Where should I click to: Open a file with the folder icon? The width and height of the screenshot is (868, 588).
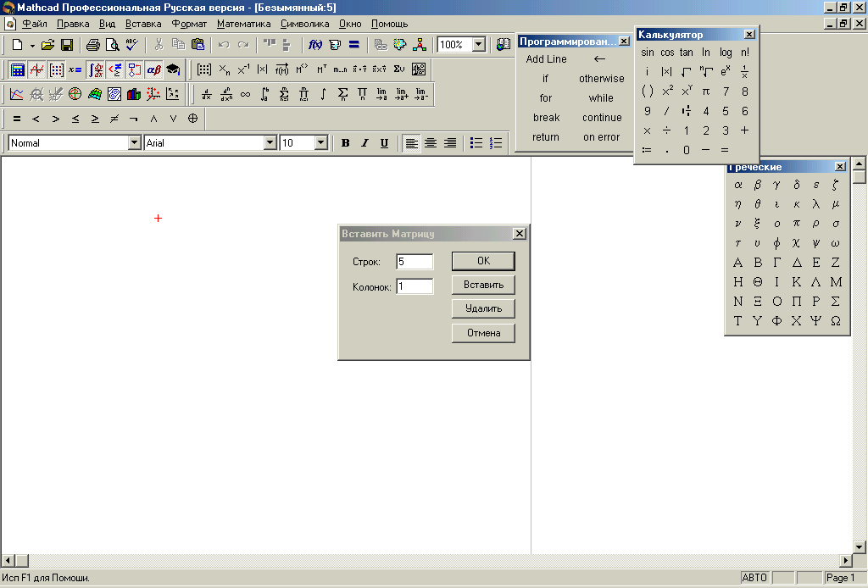click(47, 45)
